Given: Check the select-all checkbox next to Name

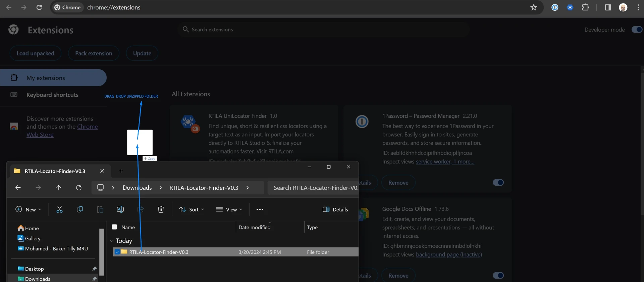Looking at the screenshot, I should (114, 227).
